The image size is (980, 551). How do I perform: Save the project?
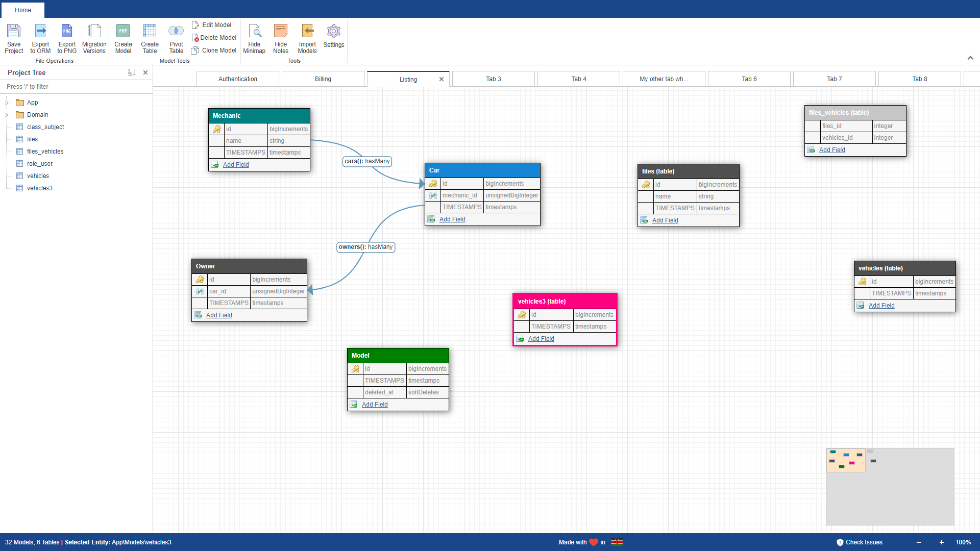pyautogui.click(x=13, y=38)
